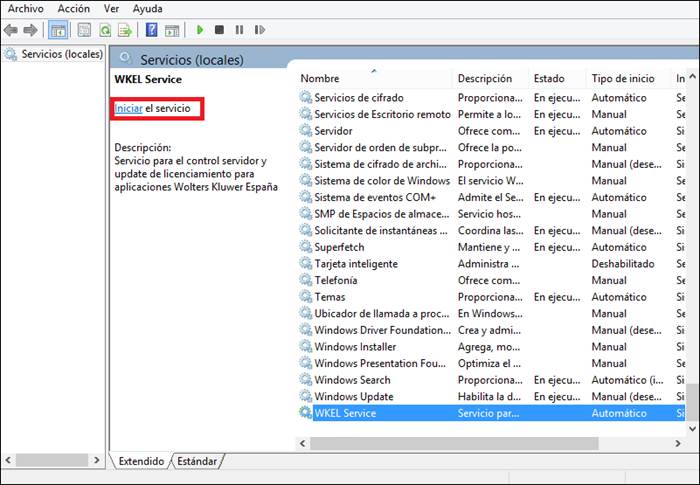
Task: Click the gear icon beside Windows Search
Action: click(305, 380)
